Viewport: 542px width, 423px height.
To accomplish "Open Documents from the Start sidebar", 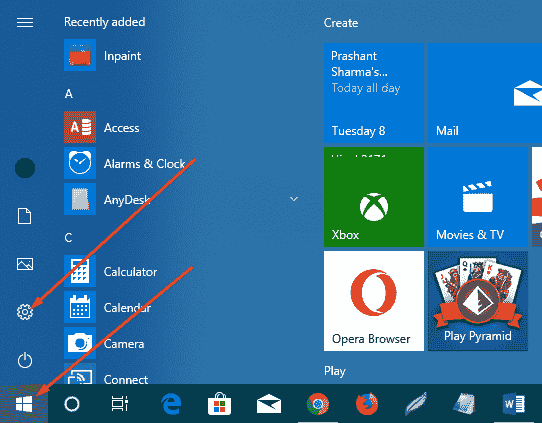I will 25,216.
